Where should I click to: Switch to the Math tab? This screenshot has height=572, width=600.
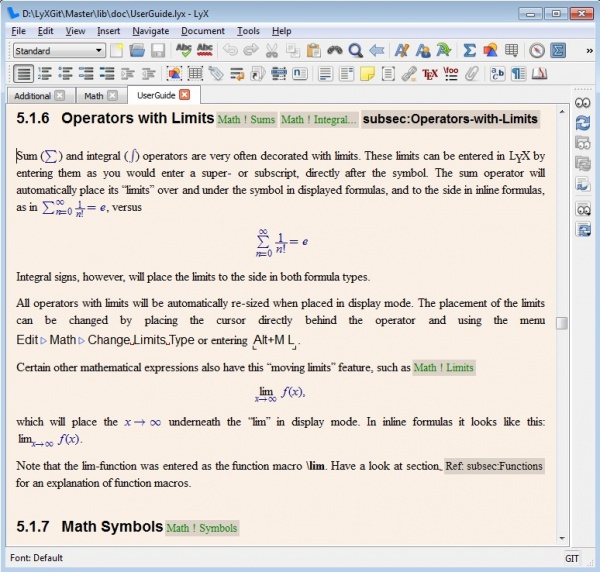93,95
